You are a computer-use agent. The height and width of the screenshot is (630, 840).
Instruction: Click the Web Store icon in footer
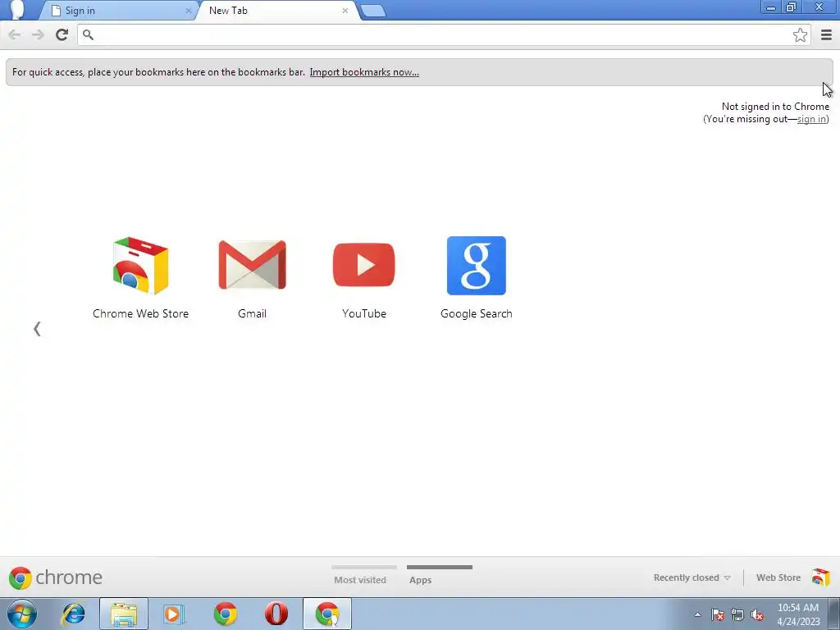[x=820, y=577]
